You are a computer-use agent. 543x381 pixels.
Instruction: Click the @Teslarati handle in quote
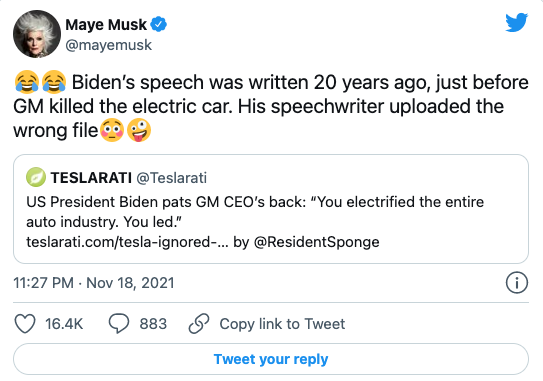click(171, 178)
